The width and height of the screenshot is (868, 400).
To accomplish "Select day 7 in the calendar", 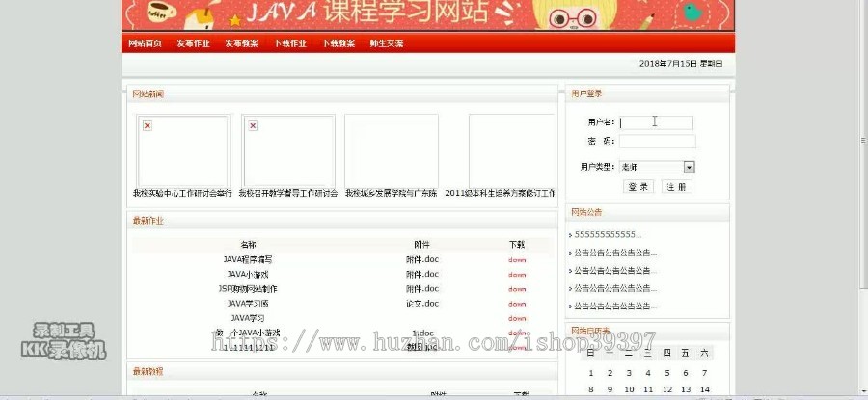I will click(x=704, y=373).
